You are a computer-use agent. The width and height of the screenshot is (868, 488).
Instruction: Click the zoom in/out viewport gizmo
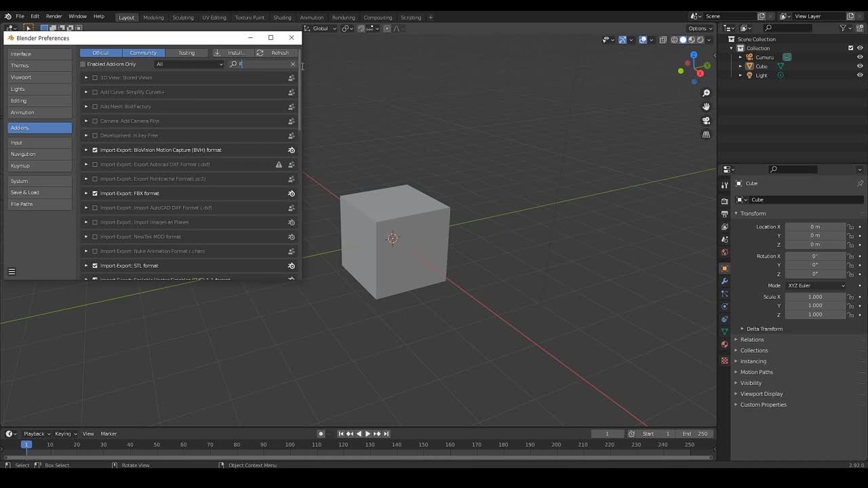706,93
